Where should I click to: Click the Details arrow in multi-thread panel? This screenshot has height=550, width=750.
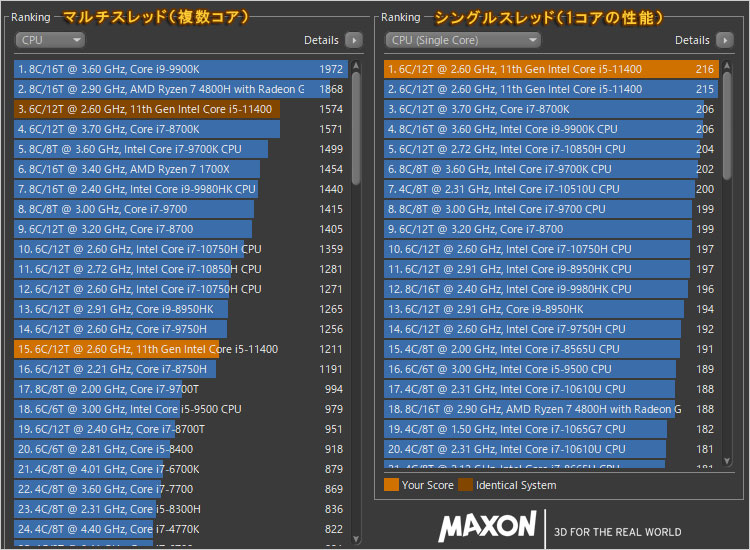354,40
